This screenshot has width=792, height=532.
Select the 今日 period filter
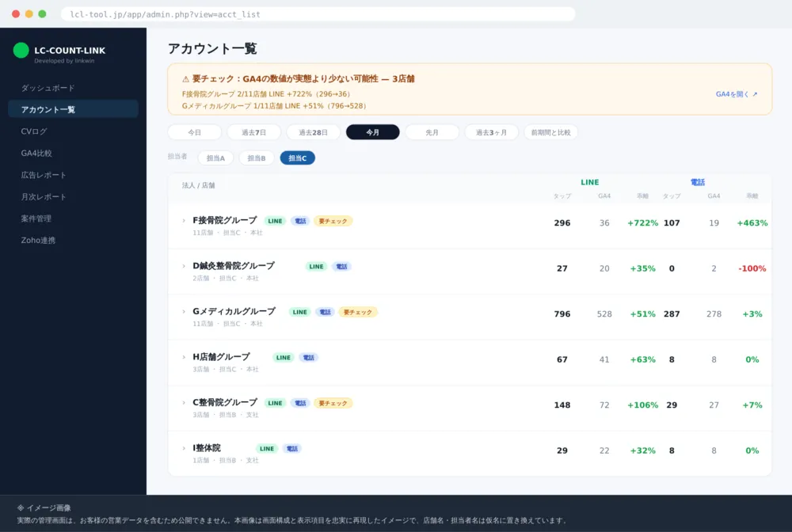tap(195, 132)
